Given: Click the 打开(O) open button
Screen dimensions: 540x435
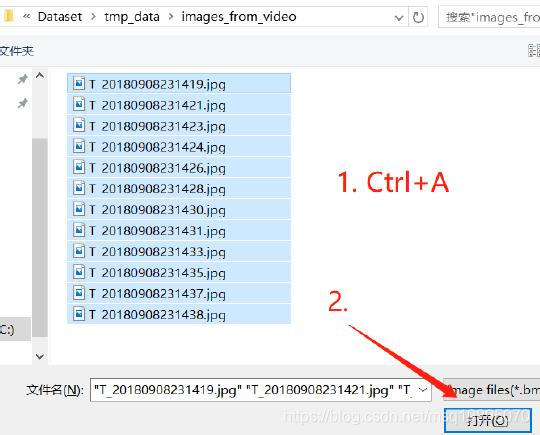Looking at the screenshot, I should pos(487,420).
